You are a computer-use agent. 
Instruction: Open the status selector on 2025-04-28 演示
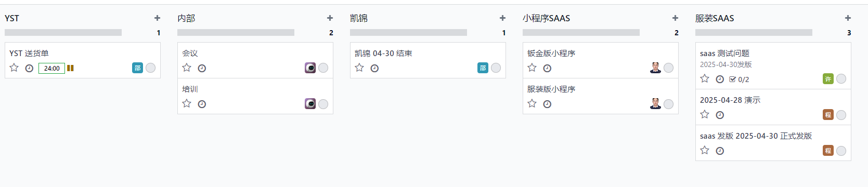click(841, 115)
